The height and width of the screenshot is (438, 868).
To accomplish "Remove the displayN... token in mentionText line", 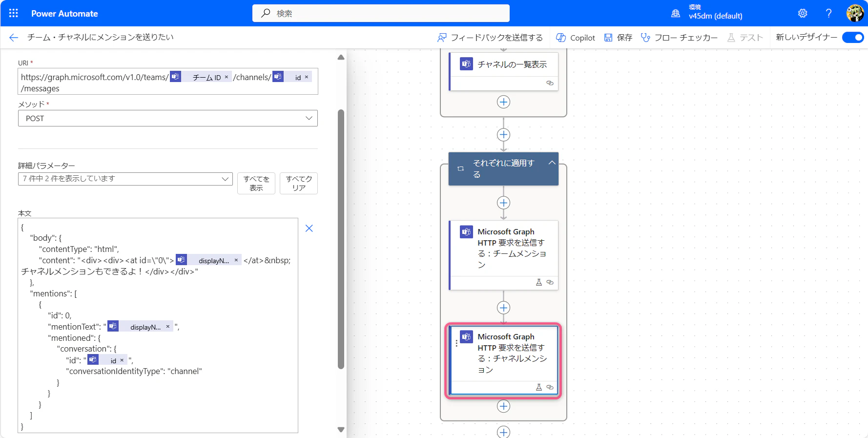I will (x=168, y=327).
